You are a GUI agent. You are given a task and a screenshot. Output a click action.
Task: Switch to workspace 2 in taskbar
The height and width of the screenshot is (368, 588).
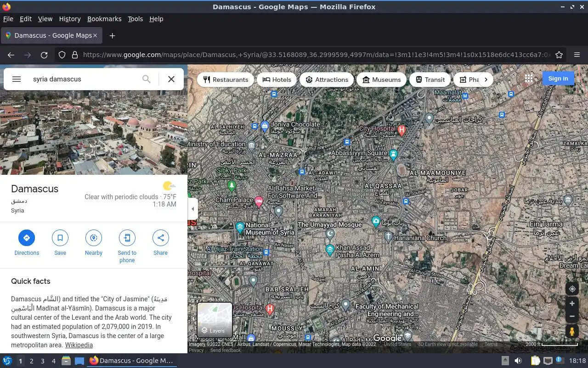[31, 361]
